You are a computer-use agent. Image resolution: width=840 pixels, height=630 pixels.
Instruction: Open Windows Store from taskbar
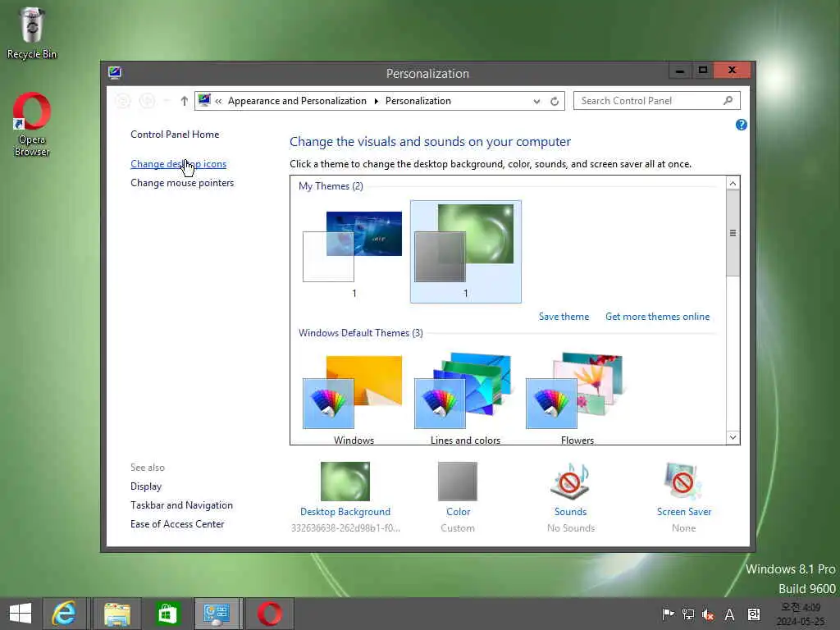click(167, 614)
